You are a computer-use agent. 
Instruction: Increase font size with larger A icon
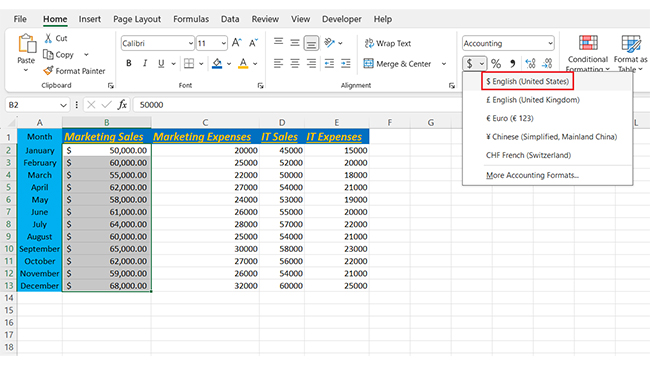click(236, 43)
